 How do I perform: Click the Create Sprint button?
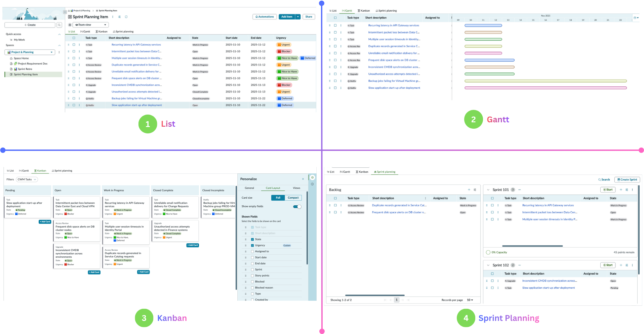tap(627, 180)
